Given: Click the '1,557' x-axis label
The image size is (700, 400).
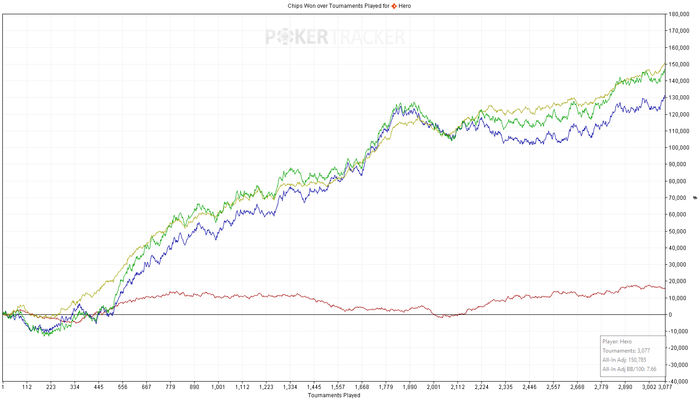Looking at the screenshot, I should click(x=338, y=387).
